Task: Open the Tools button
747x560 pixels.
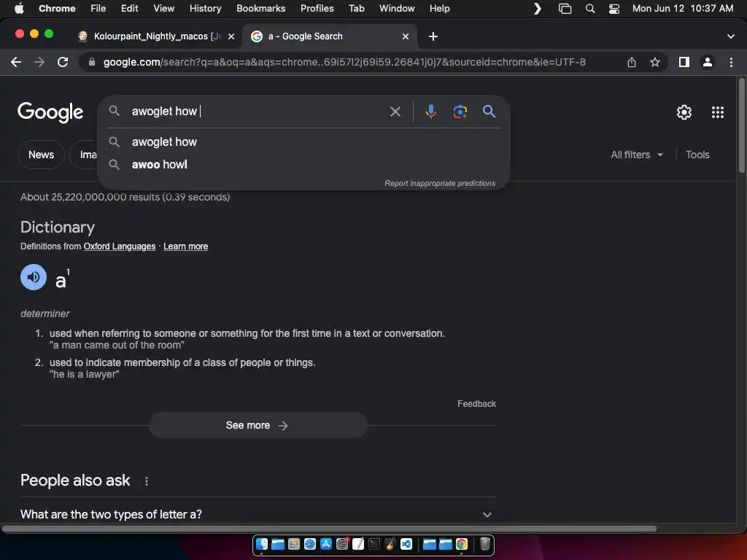Action: 697,155
